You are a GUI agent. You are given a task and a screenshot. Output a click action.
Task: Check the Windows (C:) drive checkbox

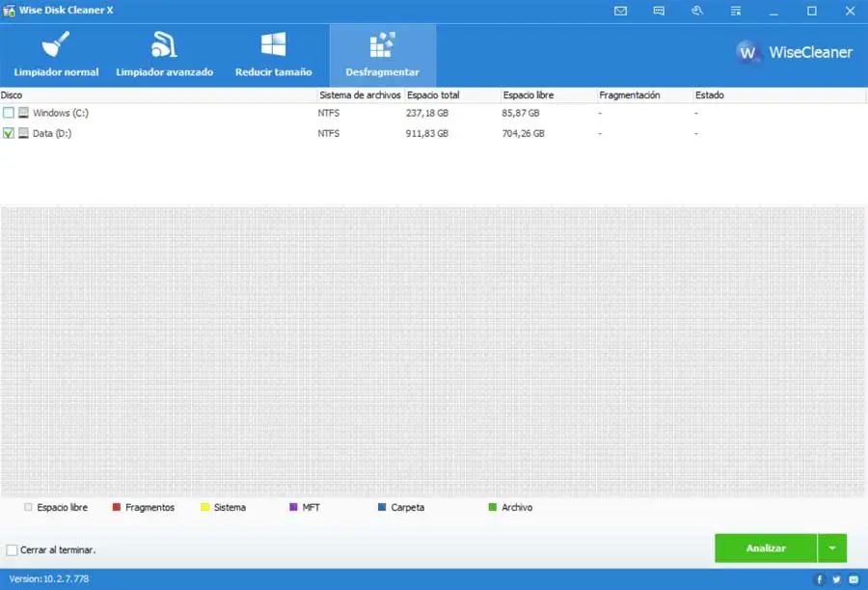9,113
